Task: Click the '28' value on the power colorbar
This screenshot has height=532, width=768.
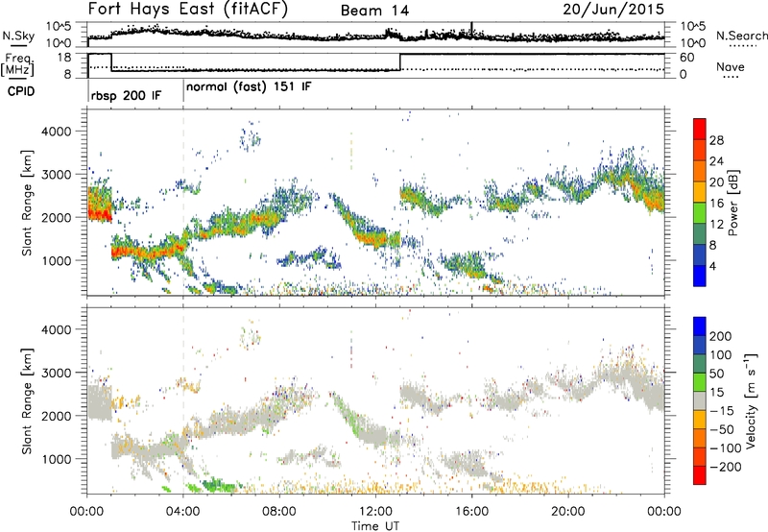Action: (716, 140)
